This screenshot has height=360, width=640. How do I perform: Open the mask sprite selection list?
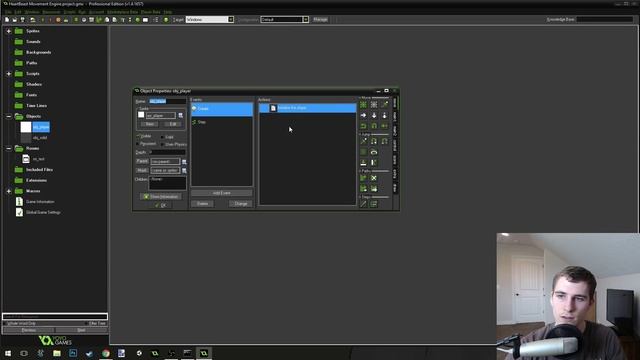tap(184, 171)
